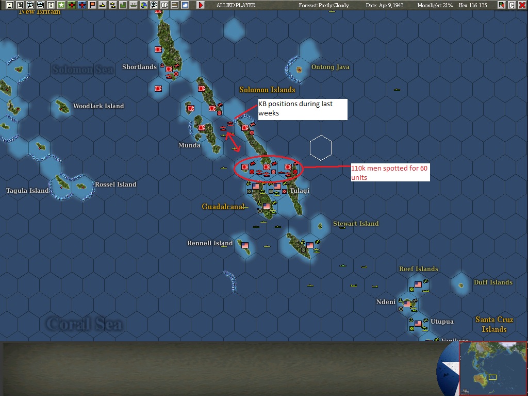Click the first ship box toolbar icon
The height and width of the screenshot is (420, 528).
click(30, 5)
